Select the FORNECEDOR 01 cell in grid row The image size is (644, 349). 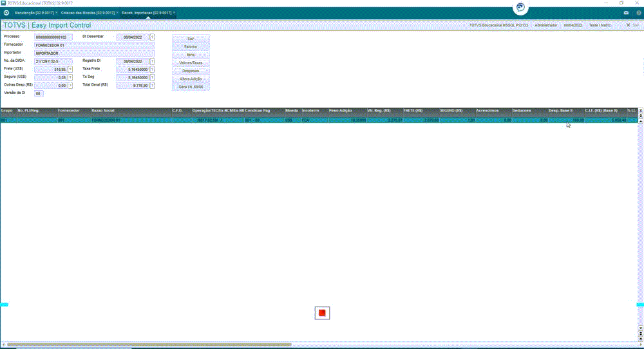point(131,120)
